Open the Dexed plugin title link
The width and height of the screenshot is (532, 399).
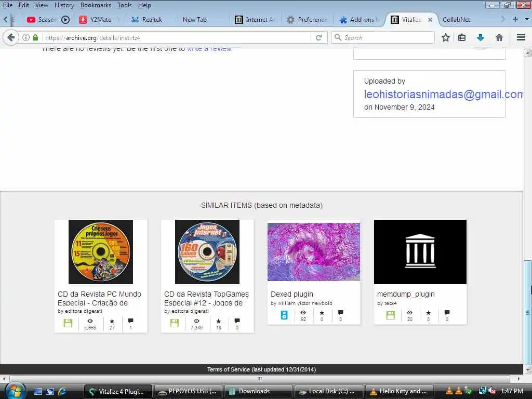pyautogui.click(x=292, y=294)
